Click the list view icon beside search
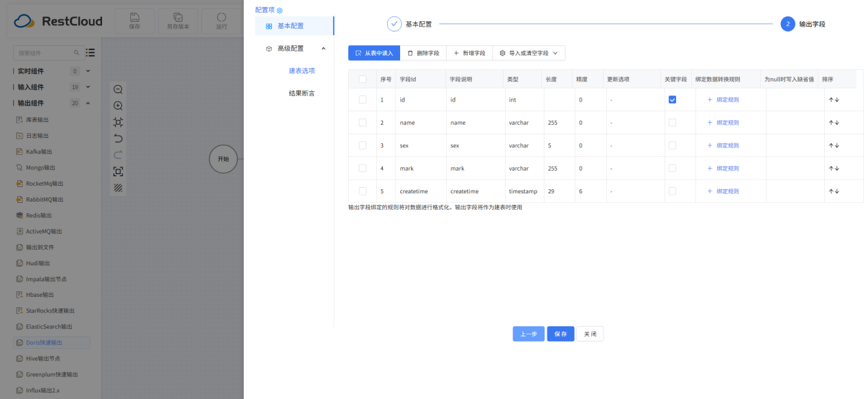 (90, 53)
